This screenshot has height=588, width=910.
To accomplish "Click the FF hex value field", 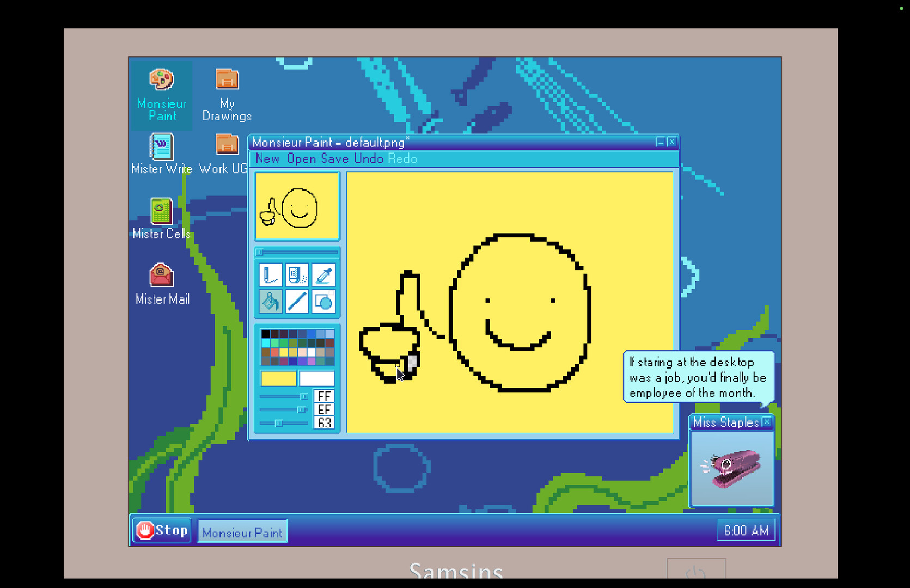I will pos(324,396).
